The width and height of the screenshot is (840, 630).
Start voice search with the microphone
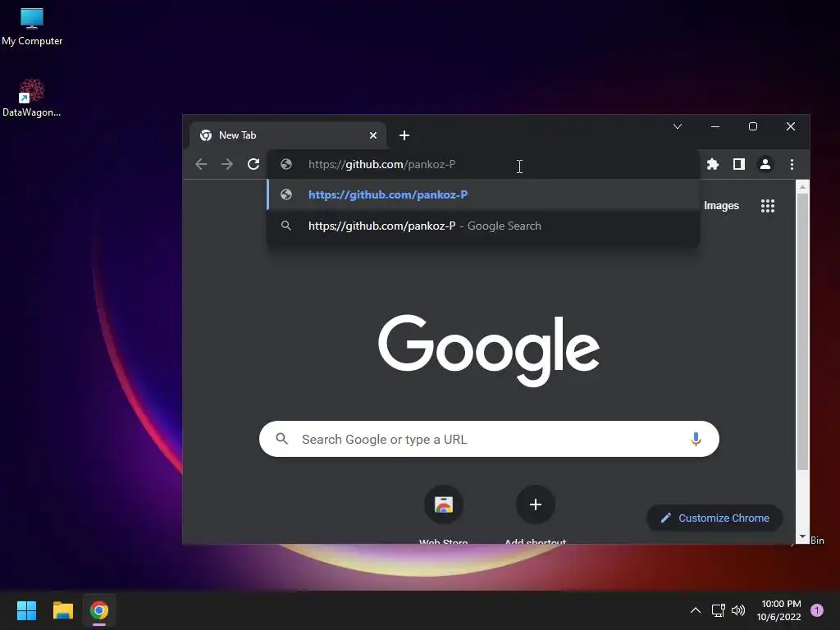point(696,440)
